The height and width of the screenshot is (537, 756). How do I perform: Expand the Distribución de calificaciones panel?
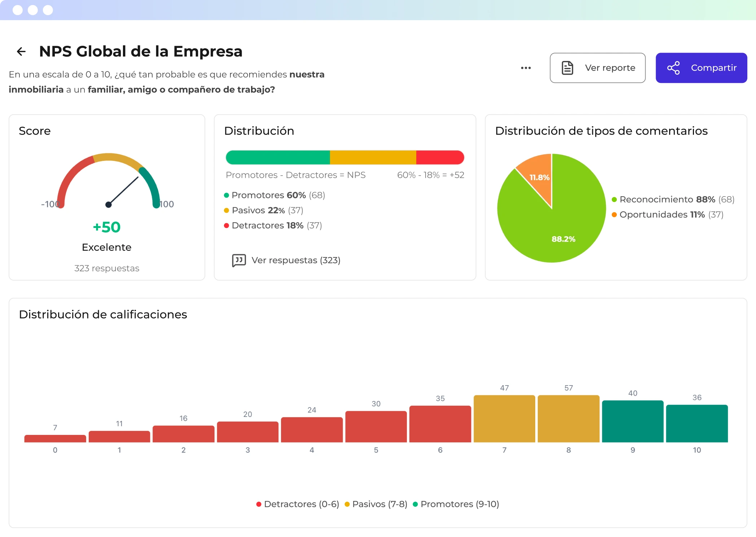click(103, 314)
